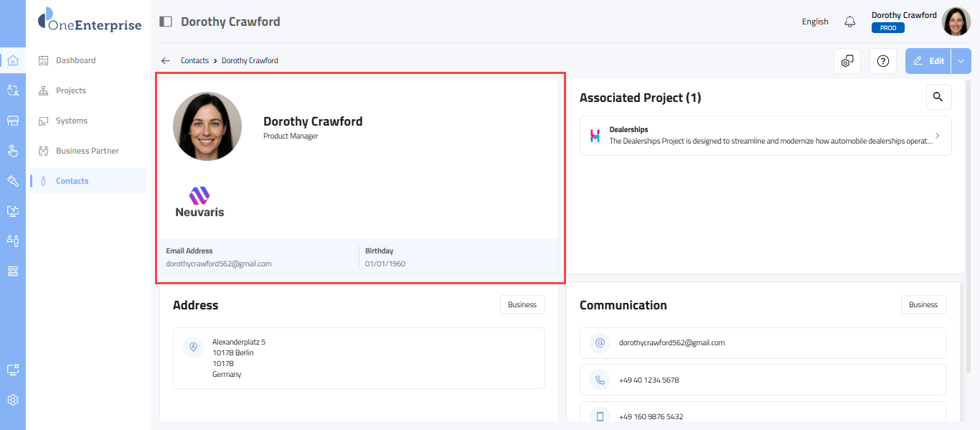Open the Dealerships project chevron

[x=938, y=136]
